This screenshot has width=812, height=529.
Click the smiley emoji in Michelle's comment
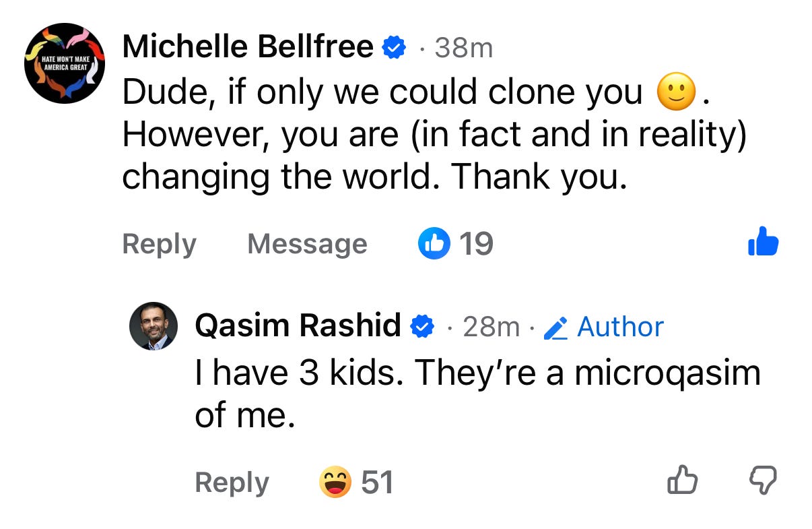point(677,94)
